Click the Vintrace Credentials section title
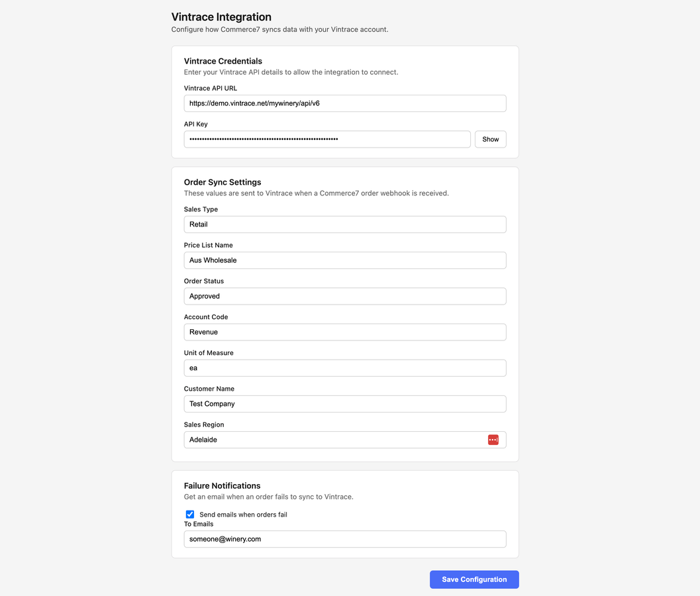 pos(223,61)
